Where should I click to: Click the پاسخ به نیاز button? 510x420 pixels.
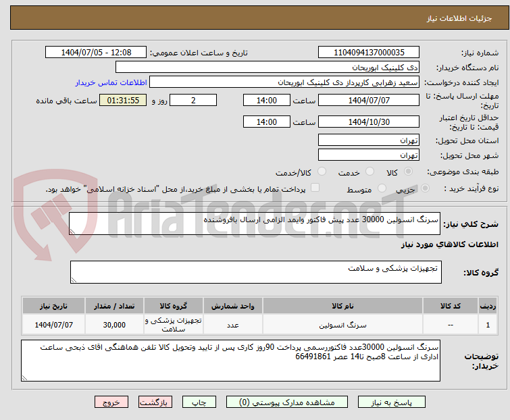[392, 402]
